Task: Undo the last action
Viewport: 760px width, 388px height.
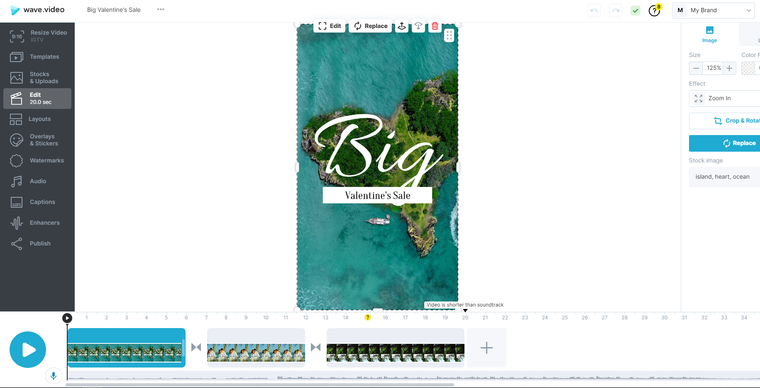Action: click(x=594, y=10)
